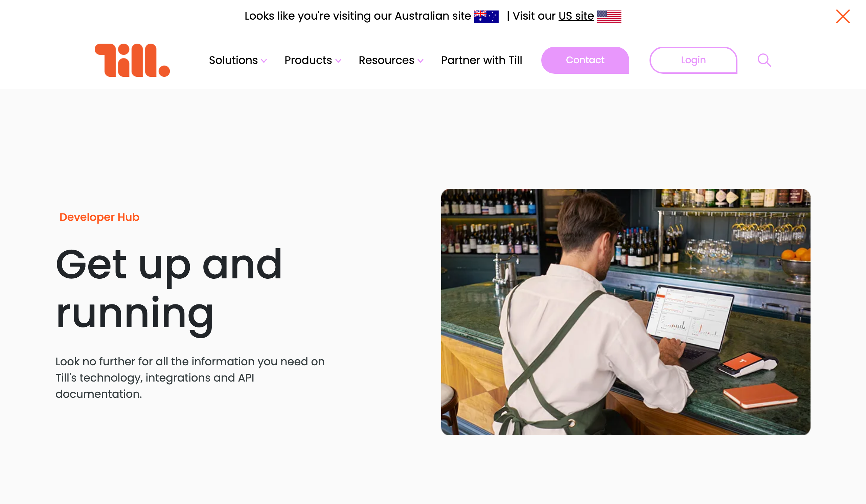The height and width of the screenshot is (504, 866).
Task: Go to Partner with Till
Action: (481, 60)
